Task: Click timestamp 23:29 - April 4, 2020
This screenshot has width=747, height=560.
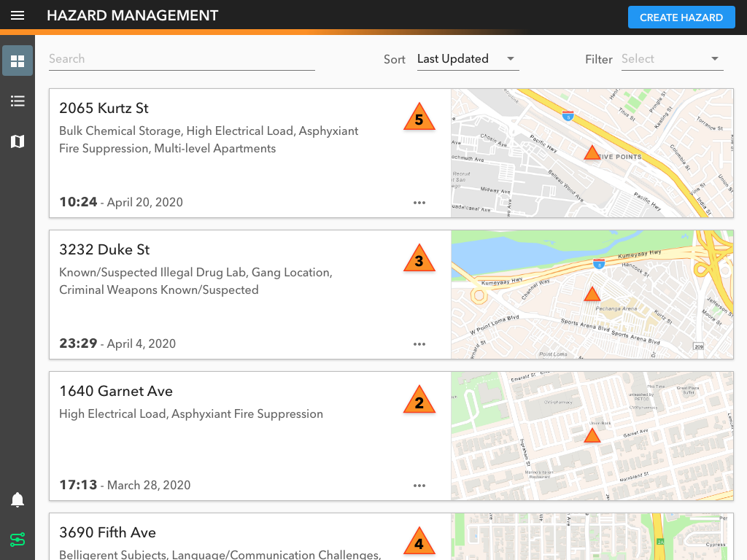Action: pos(117,343)
